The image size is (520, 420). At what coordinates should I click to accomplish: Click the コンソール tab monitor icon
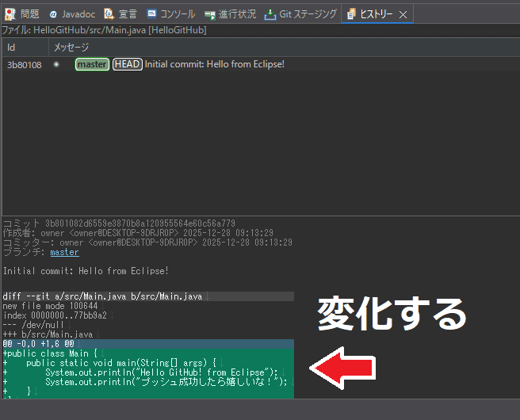(151, 14)
